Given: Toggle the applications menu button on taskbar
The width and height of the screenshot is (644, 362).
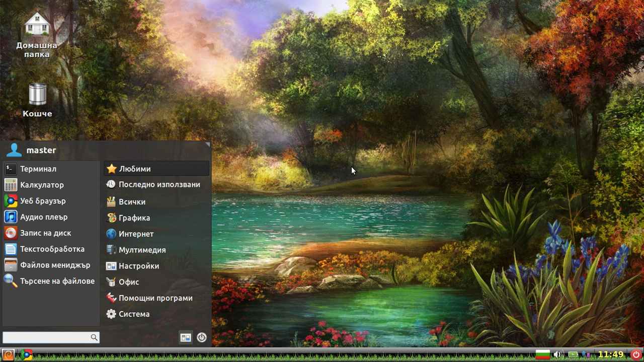Looking at the screenshot, I should 8,354.
